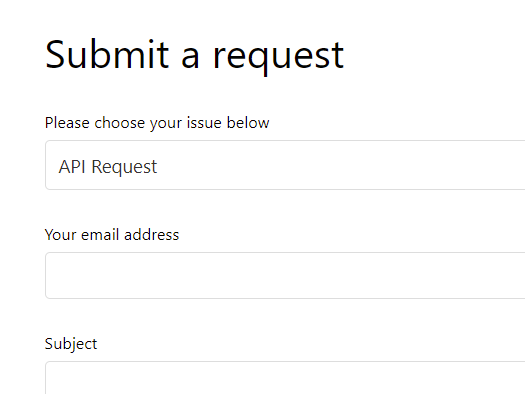The height and width of the screenshot is (394, 525).
Task: Place cursor in the empty Subject box
Action: pyautogui.click(x=285, y=378)
